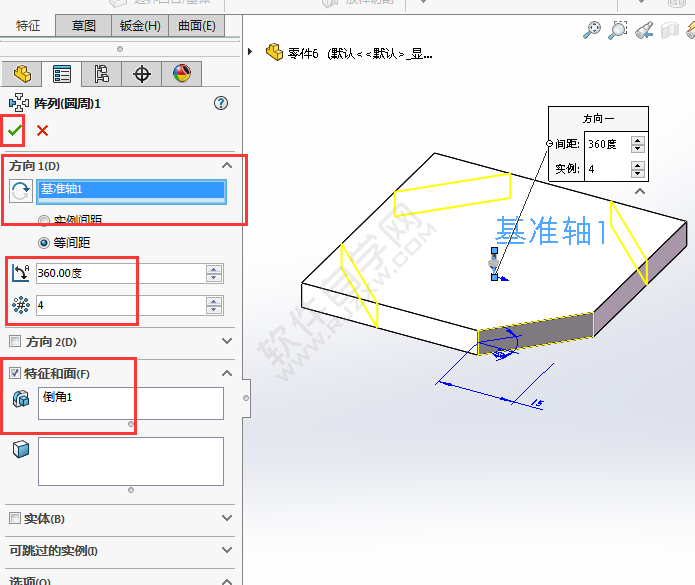The image size is (695, 585).
Task: Click Zoom to Fit magnifier icon
Action: click(x=591, y=30)
